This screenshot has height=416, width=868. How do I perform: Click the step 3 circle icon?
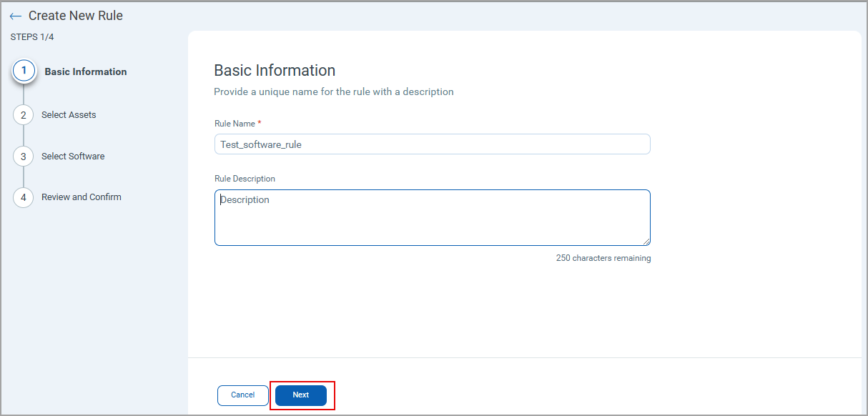click(x=24, y=156)
